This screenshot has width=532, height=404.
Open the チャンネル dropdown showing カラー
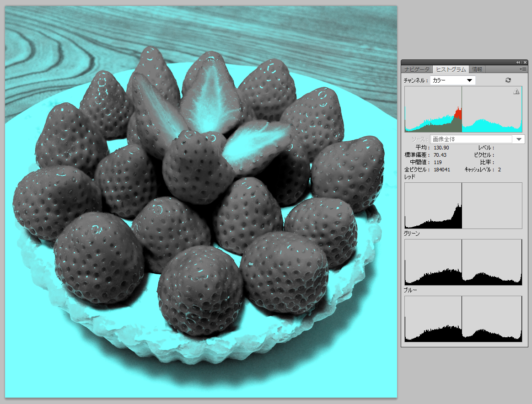[452, 80]
